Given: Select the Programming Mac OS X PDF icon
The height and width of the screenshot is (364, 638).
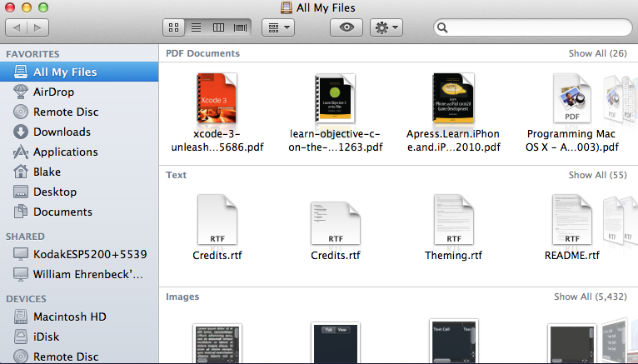Looking at the screenshot, I should pyautogui.click(x=571, y=98).
